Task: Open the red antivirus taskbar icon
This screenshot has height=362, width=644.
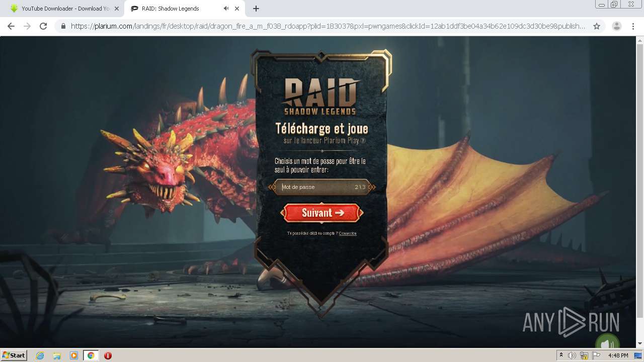Action: (108, 355)
